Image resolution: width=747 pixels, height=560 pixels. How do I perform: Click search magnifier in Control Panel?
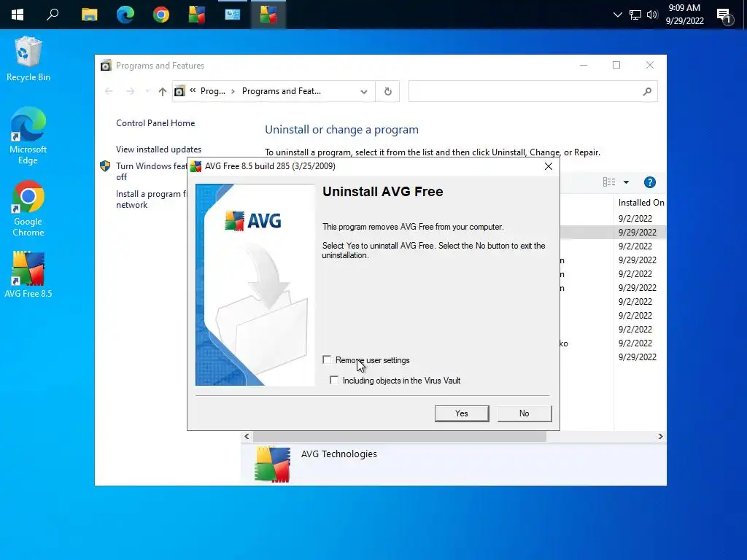coord(647,91)
